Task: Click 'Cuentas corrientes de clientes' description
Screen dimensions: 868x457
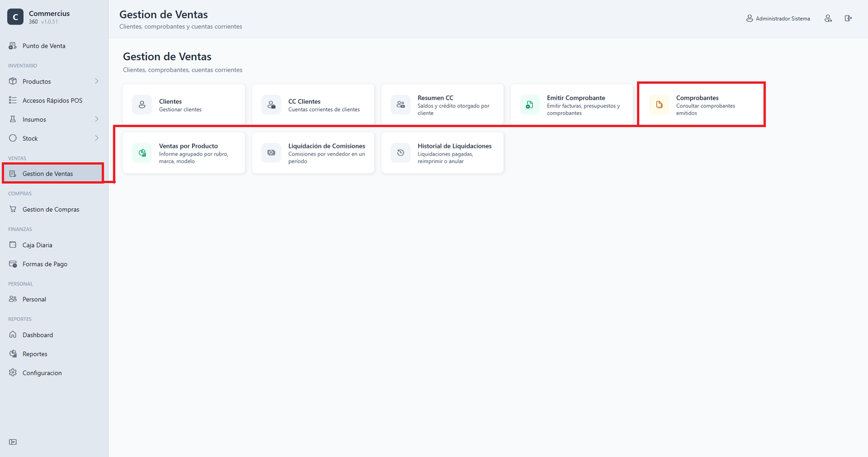Action: pos(324,110)
